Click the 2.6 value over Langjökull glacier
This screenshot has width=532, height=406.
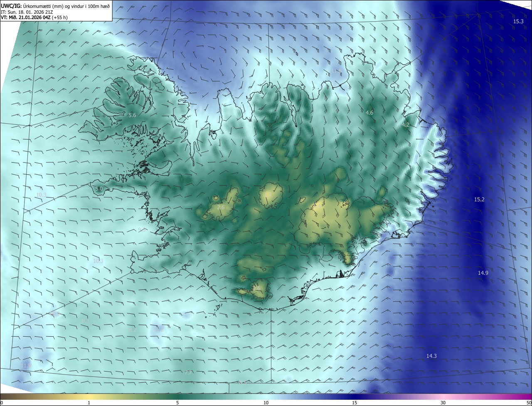pos(221,207)
